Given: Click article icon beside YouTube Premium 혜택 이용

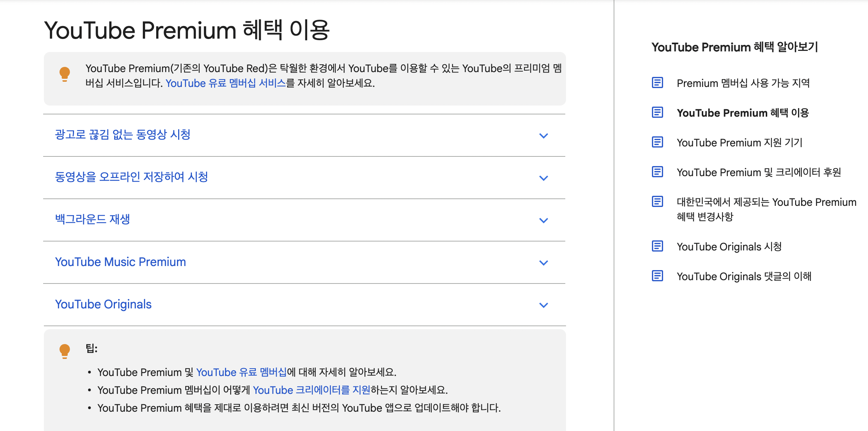Looking at the screenshot, I should pos(657,112).
